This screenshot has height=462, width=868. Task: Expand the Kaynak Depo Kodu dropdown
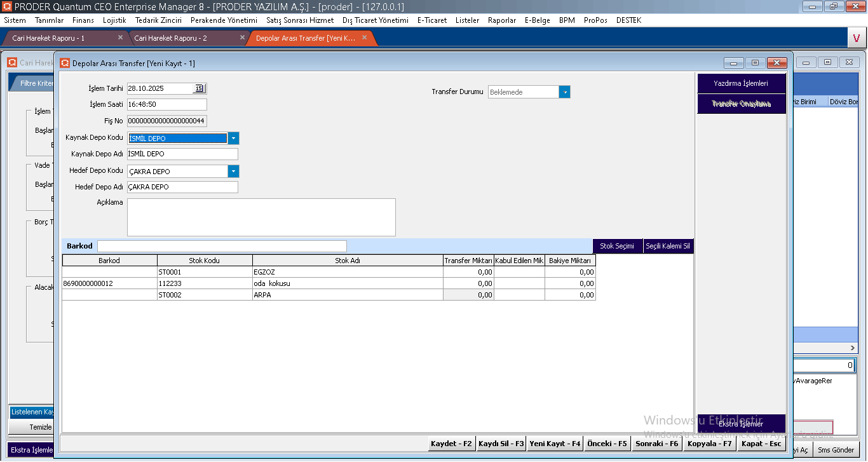click(x=233, y=138)
